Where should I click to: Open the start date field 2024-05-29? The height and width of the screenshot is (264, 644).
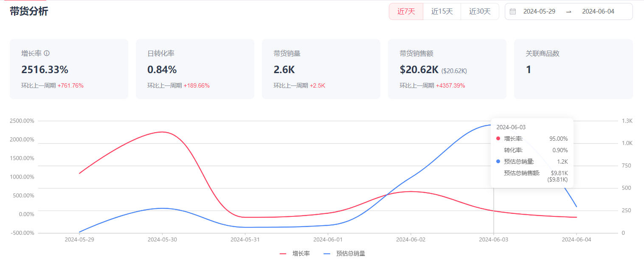click(x=539, y=11)
